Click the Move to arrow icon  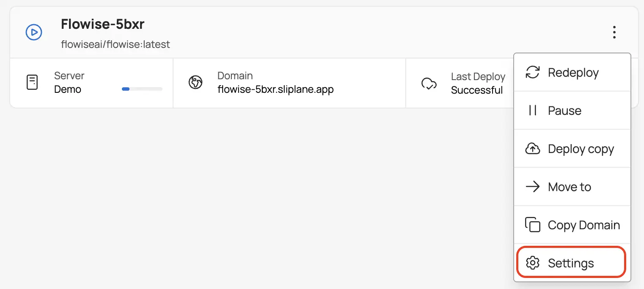(532, 186)
